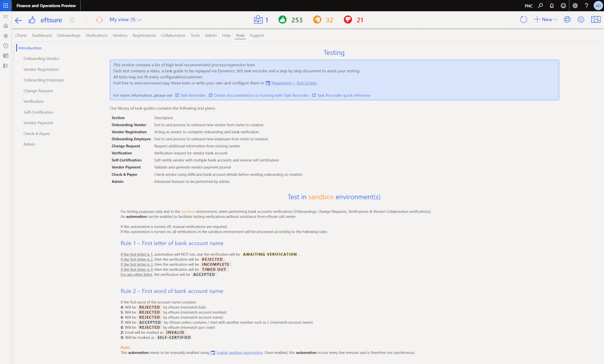Switch to the Tools tab
604x364 pixels.
pos(195,36)
